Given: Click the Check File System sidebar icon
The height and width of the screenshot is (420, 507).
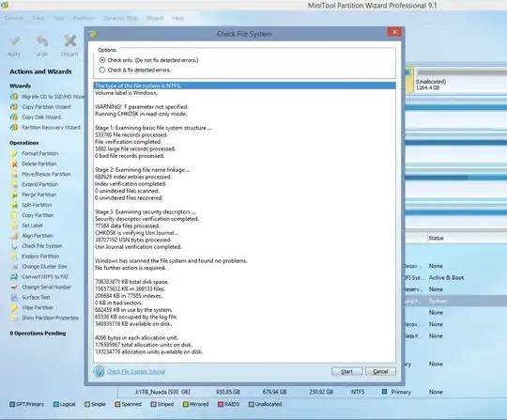Looking at the screenshot, I should tap(14, 246).
